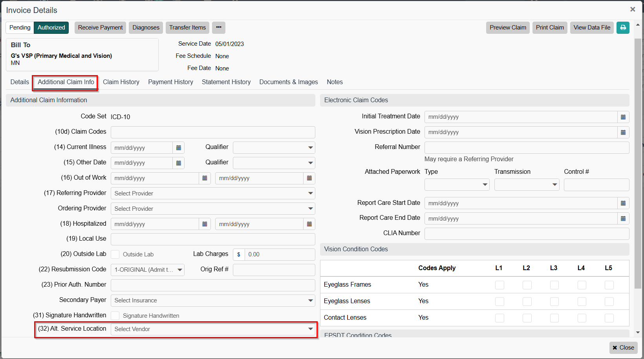Expand the Referring Provider dropdown
644x359 pixels.
pos(212,193)
